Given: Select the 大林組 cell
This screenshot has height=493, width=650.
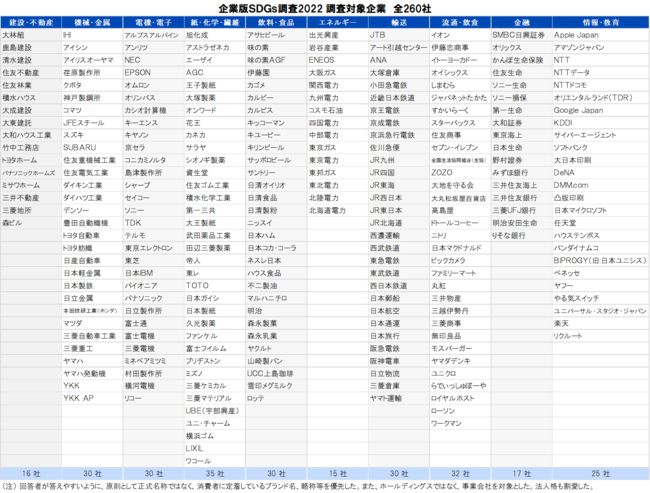Looking at the screenshot, I should click(x=31, y=35).
